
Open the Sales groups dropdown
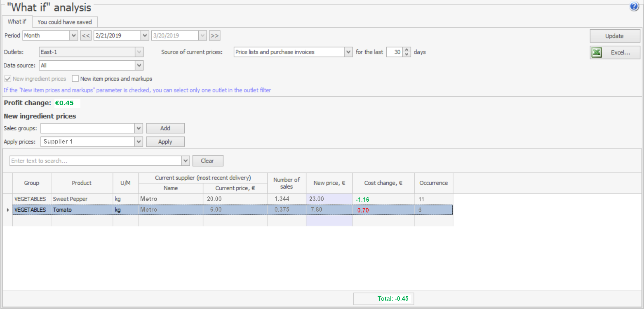click(x=139, y=128)
